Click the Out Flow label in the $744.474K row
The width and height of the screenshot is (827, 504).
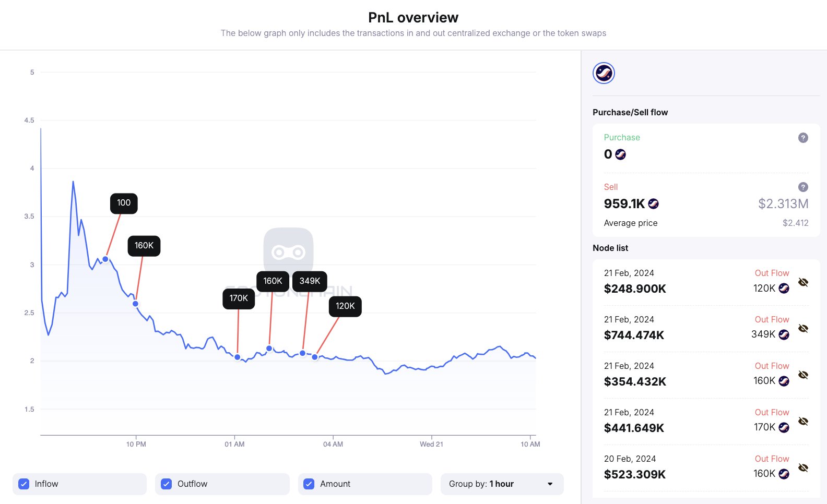[772, 320]
